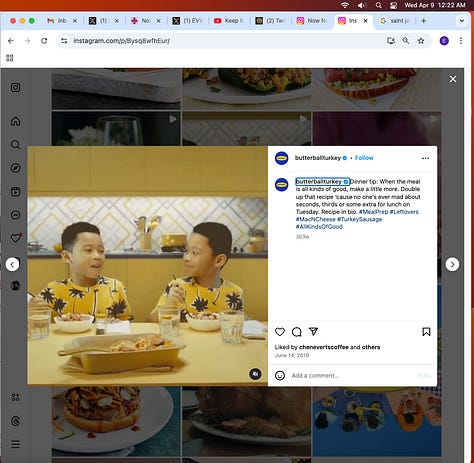474x463 pixels.
Task: Click the install app icon in the address bar
Action: click(x=391, y=41)
